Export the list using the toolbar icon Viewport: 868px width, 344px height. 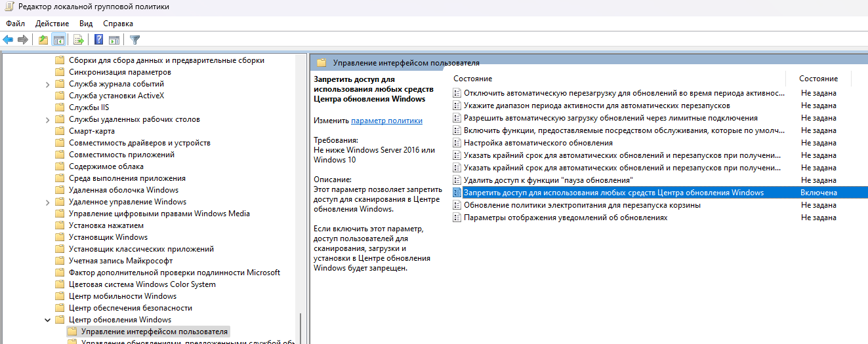79,40
